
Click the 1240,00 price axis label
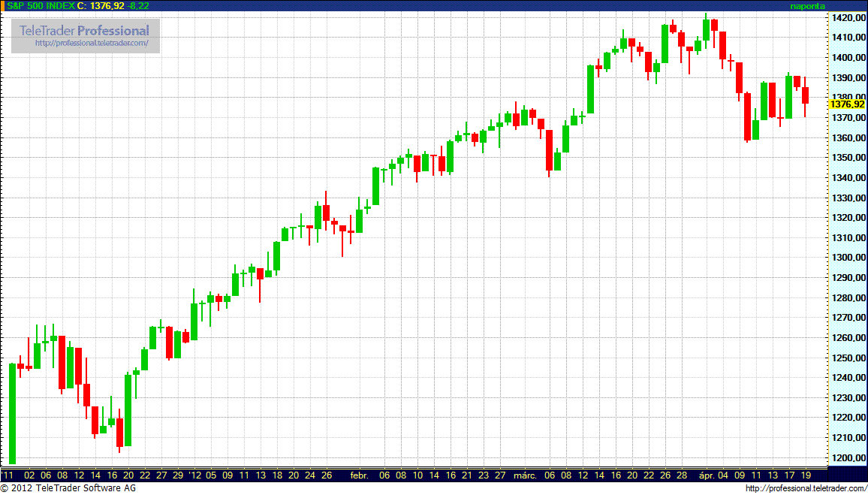coord(848,378)
